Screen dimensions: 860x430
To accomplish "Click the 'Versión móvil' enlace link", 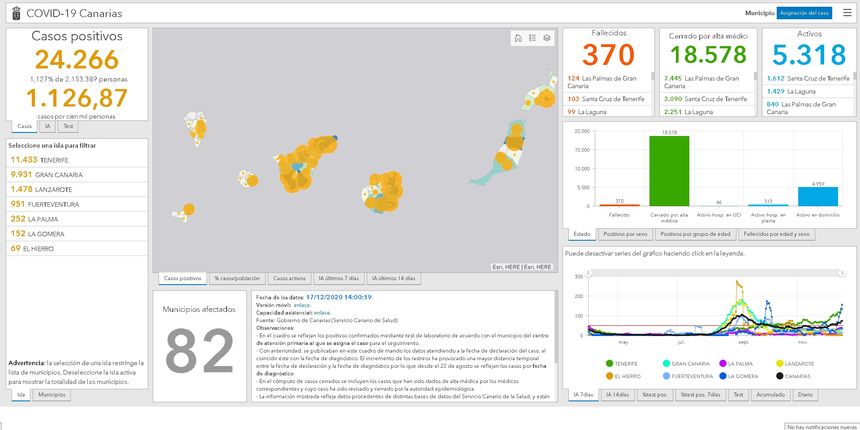I will click(x=301, y=305).
